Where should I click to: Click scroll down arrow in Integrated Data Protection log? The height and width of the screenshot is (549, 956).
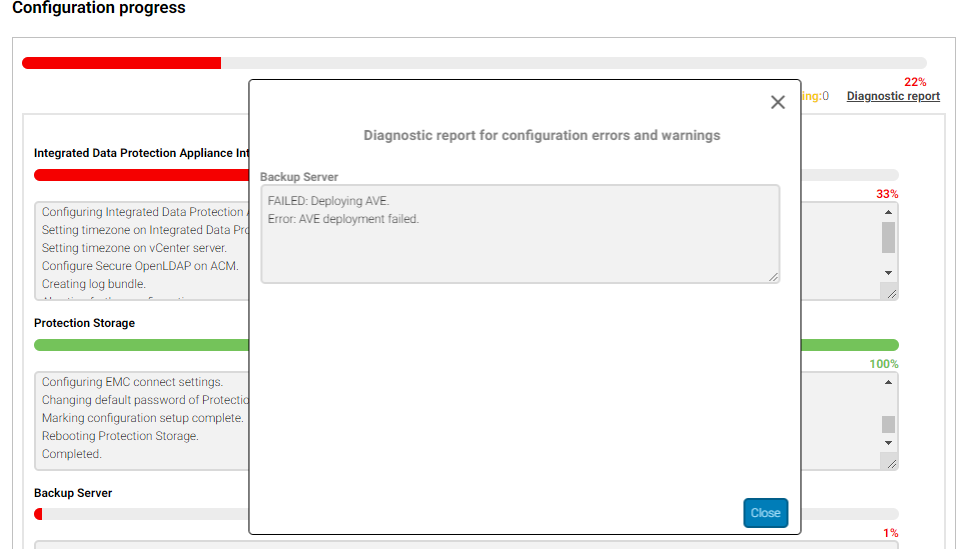click(888, 273)
